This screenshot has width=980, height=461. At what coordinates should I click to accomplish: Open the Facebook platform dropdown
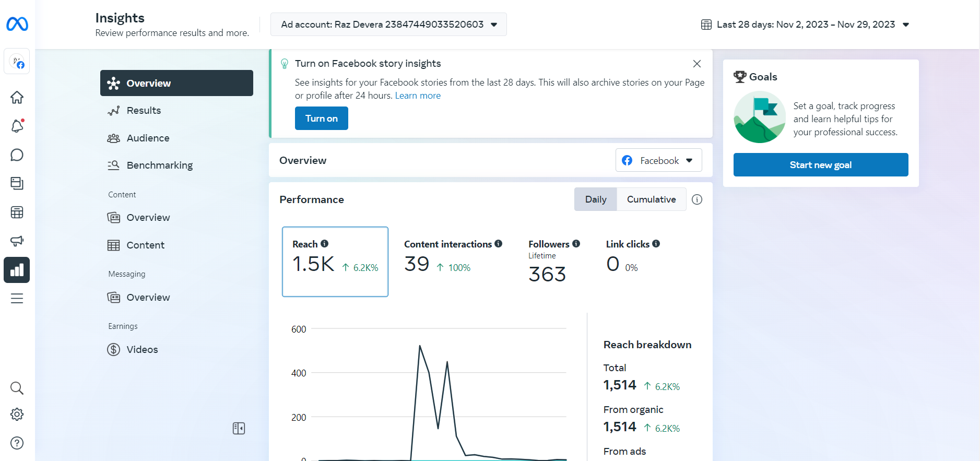[658, 160]
